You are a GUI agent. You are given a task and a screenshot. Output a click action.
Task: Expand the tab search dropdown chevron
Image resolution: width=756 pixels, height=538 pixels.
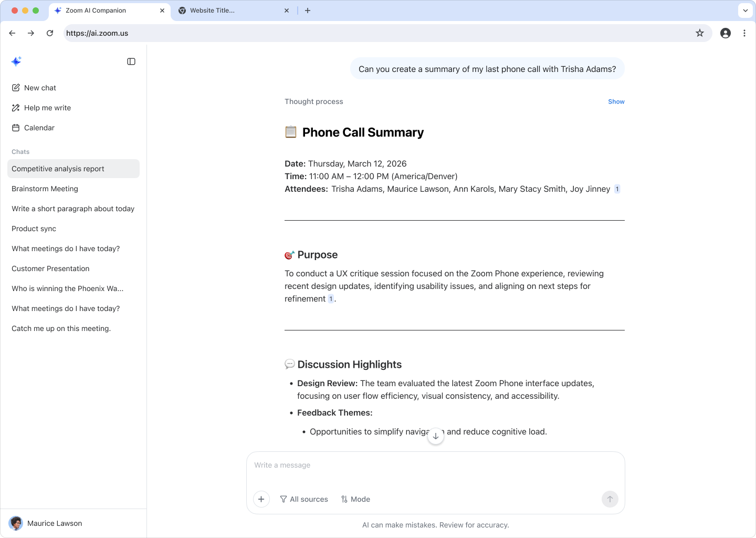[x=745, y=11]
